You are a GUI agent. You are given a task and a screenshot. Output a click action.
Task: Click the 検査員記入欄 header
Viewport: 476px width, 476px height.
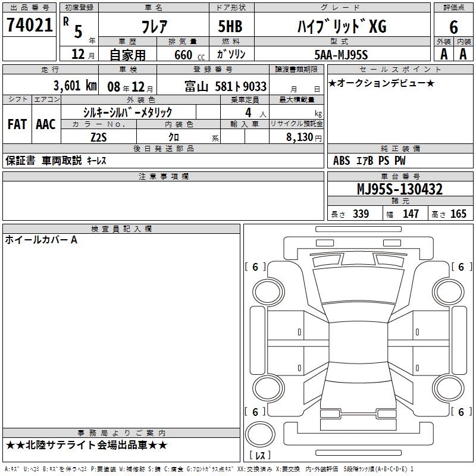point(121,229)
